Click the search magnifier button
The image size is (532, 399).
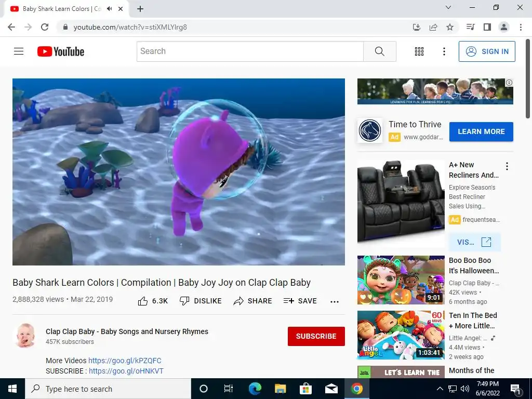[380, 51]
